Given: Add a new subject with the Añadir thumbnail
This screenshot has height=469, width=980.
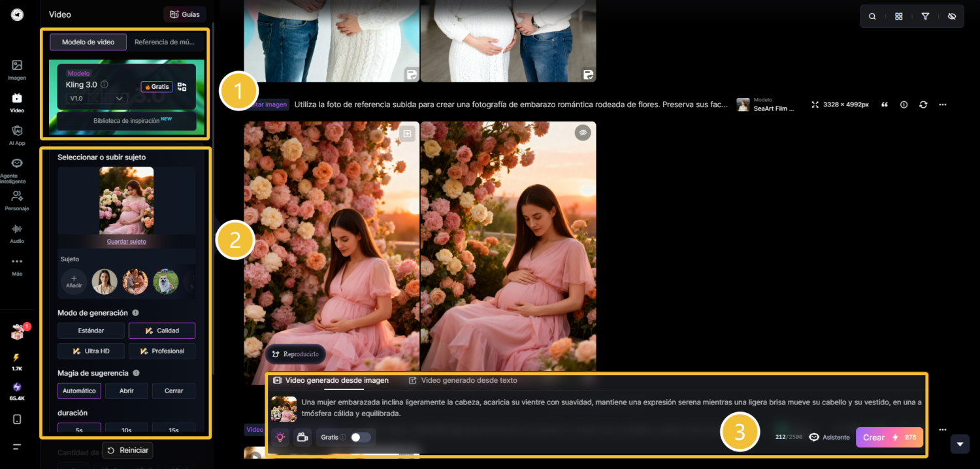Looking at the screenshot, I should [x=74, y=282].
